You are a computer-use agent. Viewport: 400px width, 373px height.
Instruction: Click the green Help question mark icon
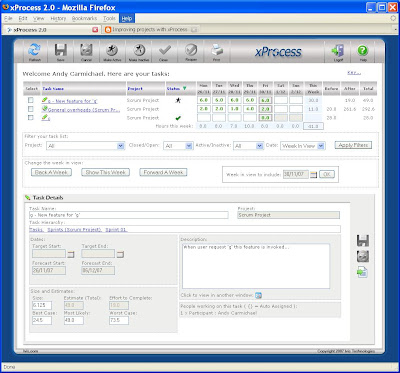tap(362, 51)
